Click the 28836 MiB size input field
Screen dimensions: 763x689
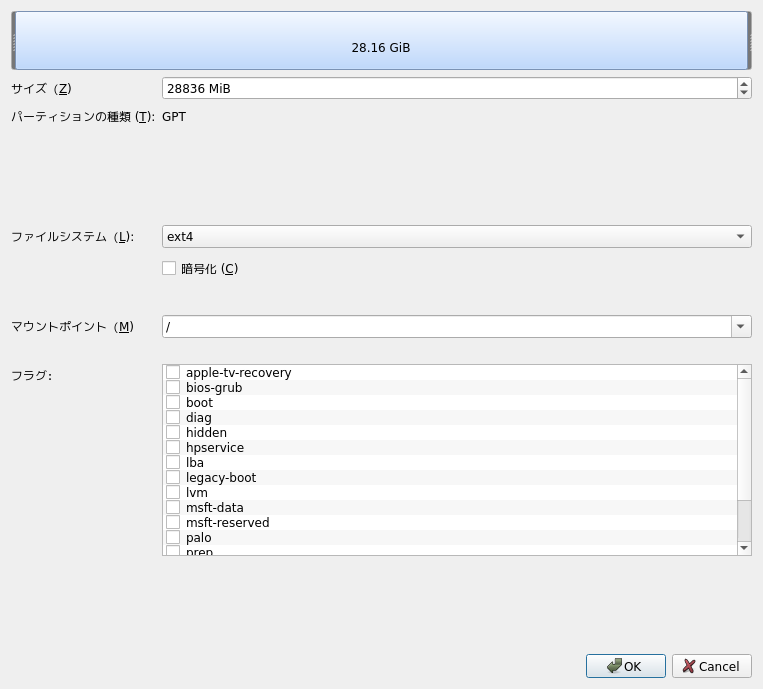(449, 88)
